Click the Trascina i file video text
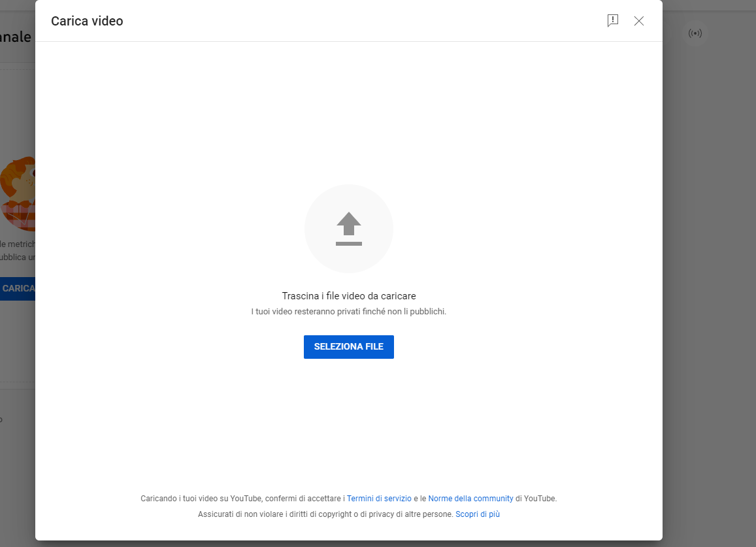 tap(348, 295)
